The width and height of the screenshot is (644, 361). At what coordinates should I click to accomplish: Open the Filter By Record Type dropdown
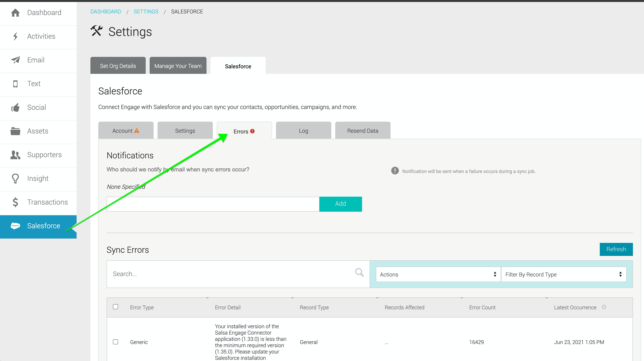(564, 274)
